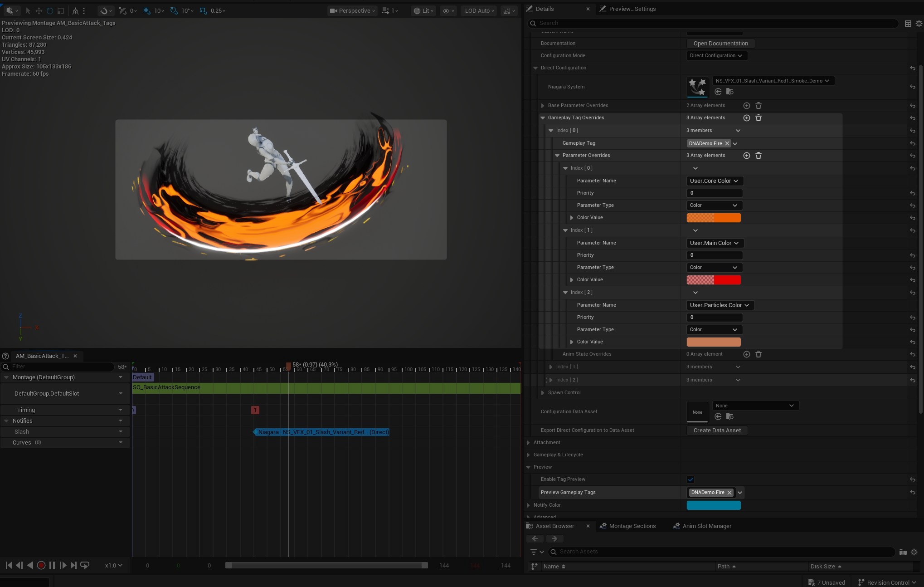Add element to Gameplay Tag Overrides array
Viewport: 924px width, 587px height.
click(x=746, y=118)
